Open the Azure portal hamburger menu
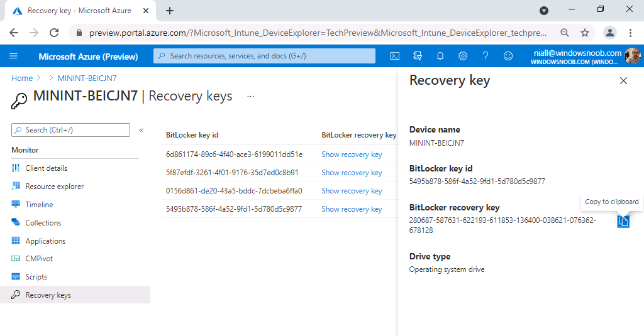Viewport: 644px width, 336px height. coord(14,56)
